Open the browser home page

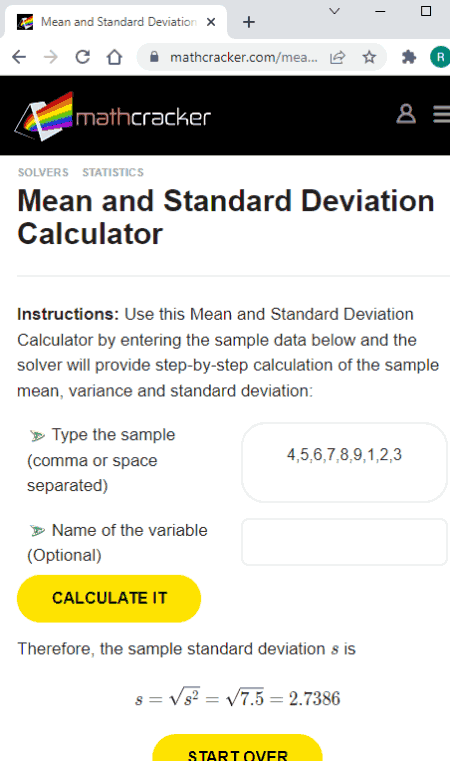pyautogui.click(x=115, y=57)
